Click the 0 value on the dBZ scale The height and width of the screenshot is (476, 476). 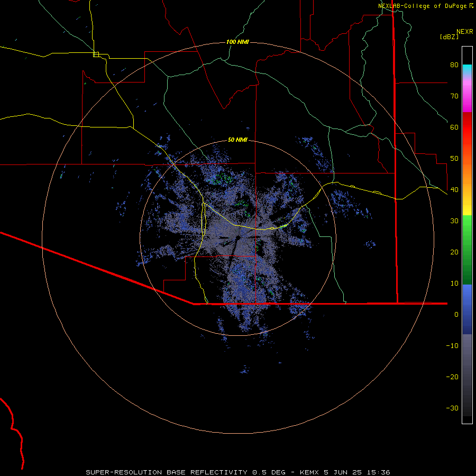click(456, 315)
